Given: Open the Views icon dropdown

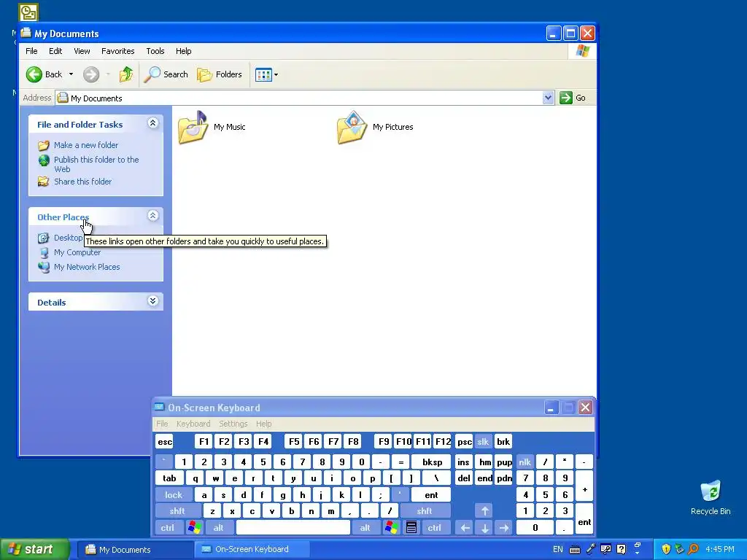Looking at the screenshot, I should 266,74.
